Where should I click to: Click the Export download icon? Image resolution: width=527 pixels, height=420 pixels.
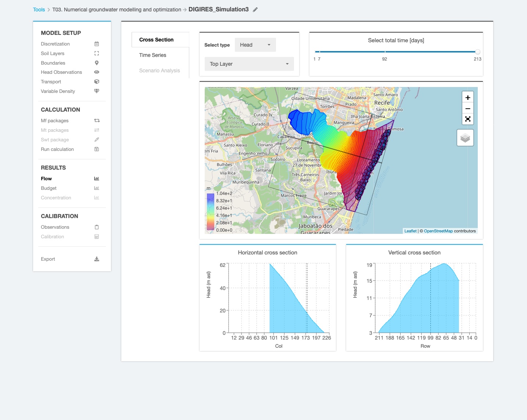click(x=96, y=259)
